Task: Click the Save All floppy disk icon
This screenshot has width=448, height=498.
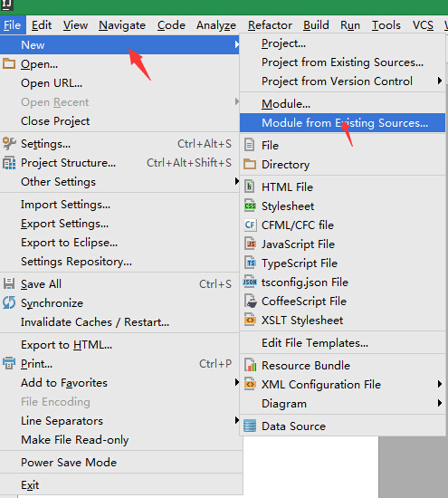Action: point(9,283)
